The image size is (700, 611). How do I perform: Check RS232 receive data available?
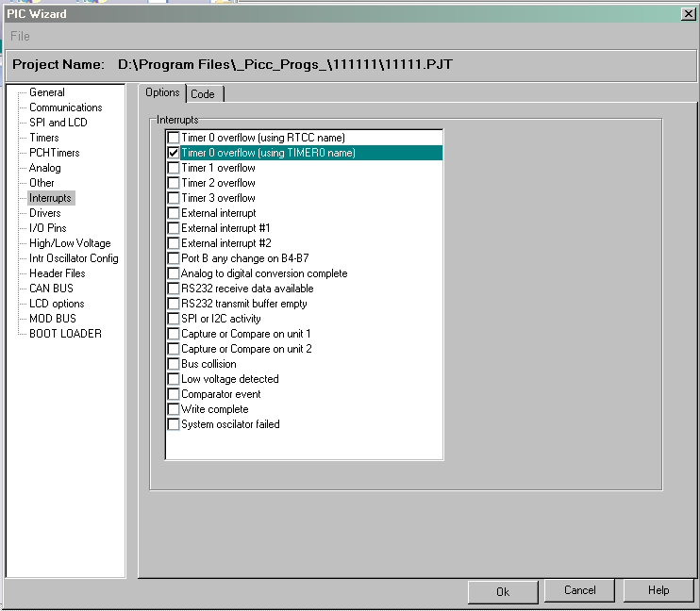click(x=174, y=289)
